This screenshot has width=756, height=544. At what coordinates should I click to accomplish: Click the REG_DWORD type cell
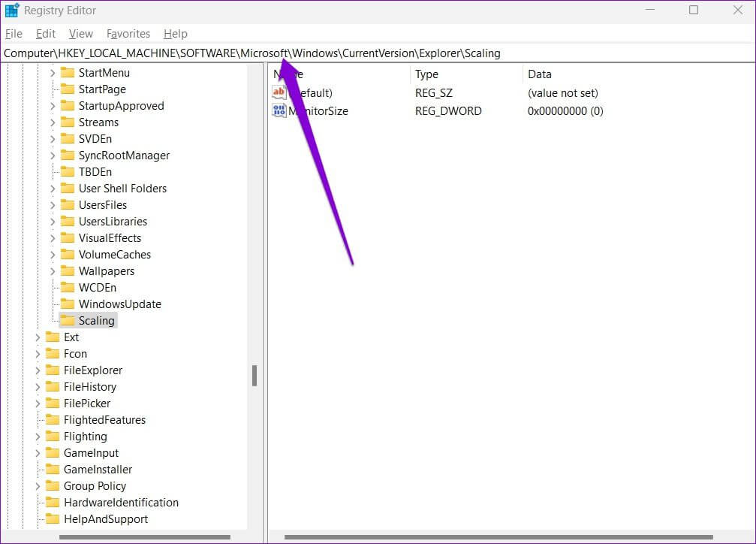[x=448, y=111]
